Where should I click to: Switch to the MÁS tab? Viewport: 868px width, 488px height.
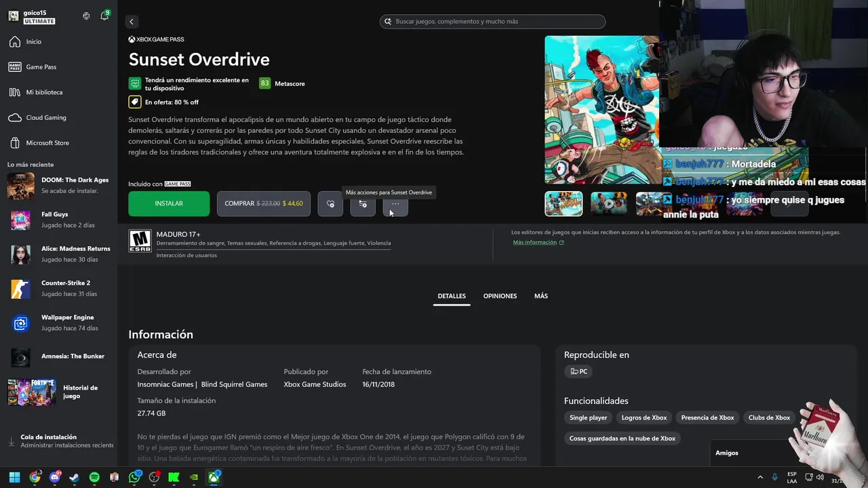(x=540, y=296)
